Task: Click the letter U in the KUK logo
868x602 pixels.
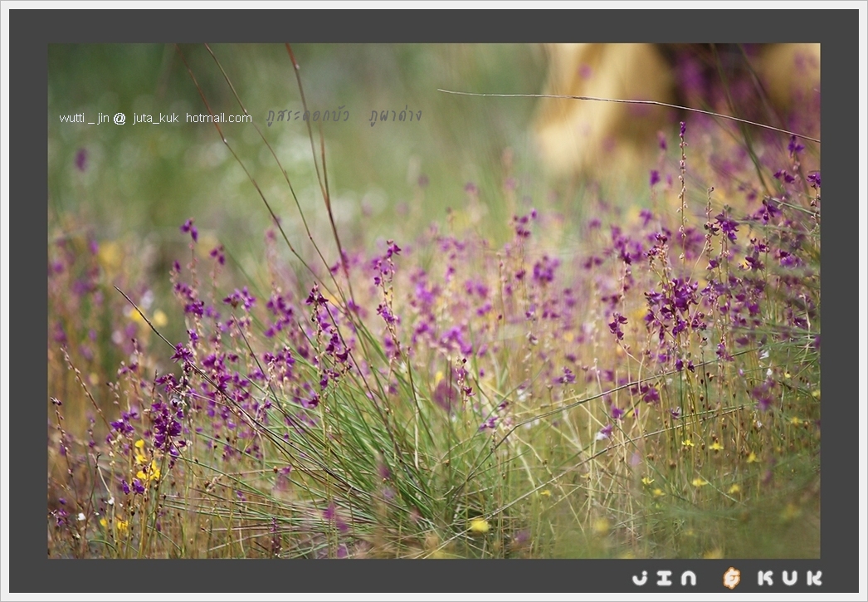Action: click(789, 578)
